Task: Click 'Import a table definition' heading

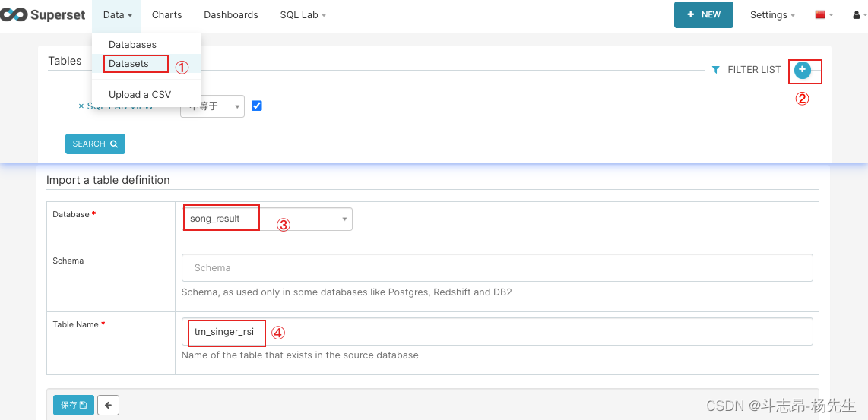Action: (x=108, y=180)
